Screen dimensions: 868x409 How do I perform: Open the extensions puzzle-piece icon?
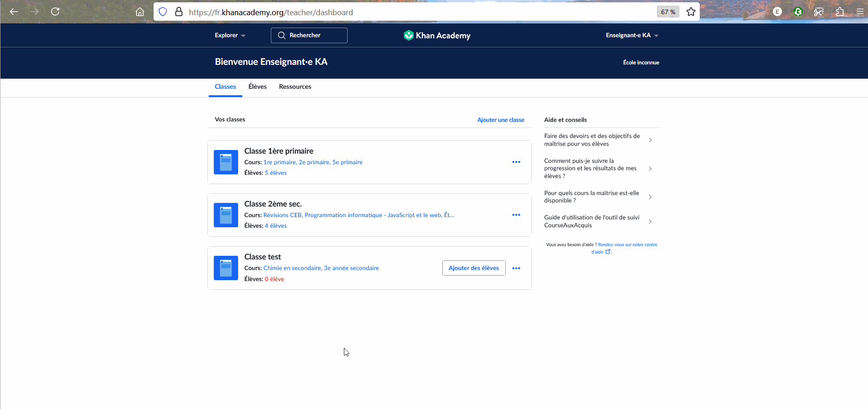[839, 12]
